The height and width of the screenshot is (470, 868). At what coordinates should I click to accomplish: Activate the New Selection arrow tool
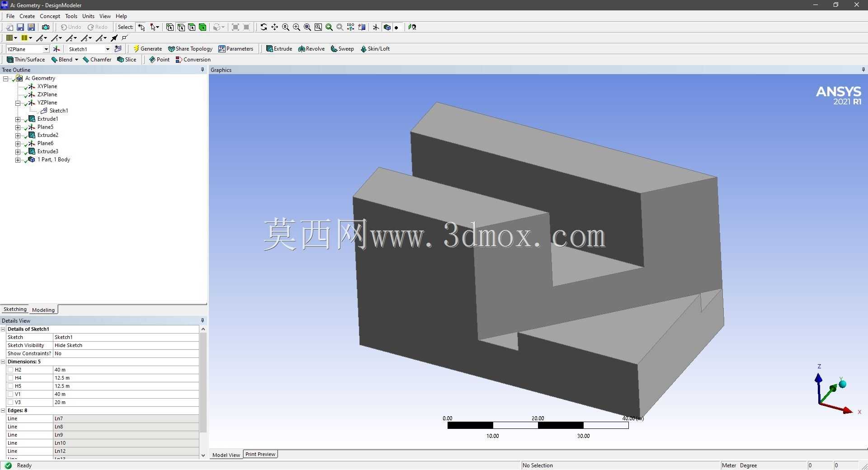coord(142,27)
